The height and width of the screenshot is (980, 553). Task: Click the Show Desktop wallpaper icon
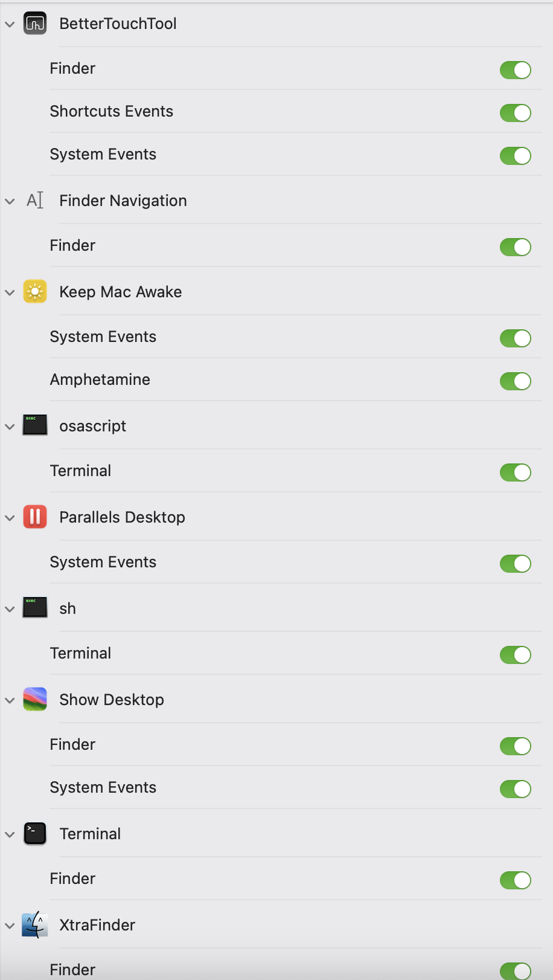tap(35, 700)
